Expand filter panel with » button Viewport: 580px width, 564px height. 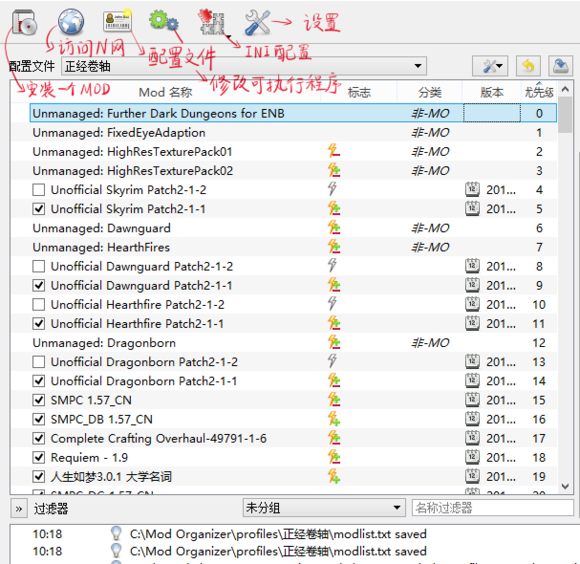[18, 509]
